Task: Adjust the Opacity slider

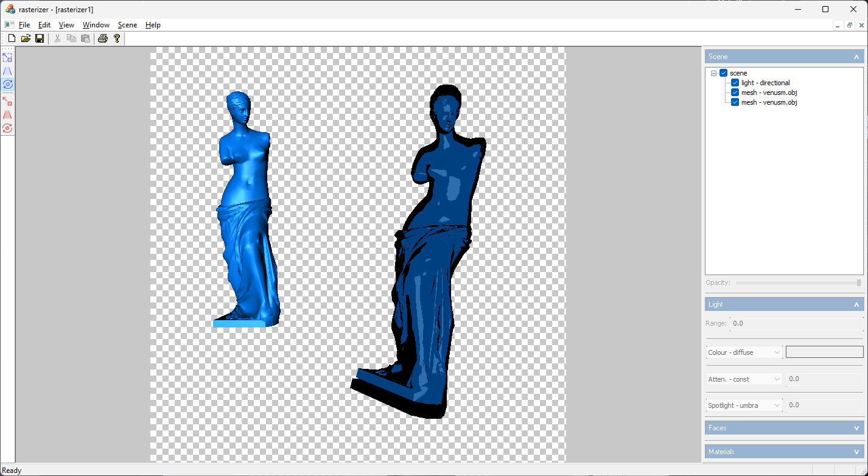Action: 799,282
